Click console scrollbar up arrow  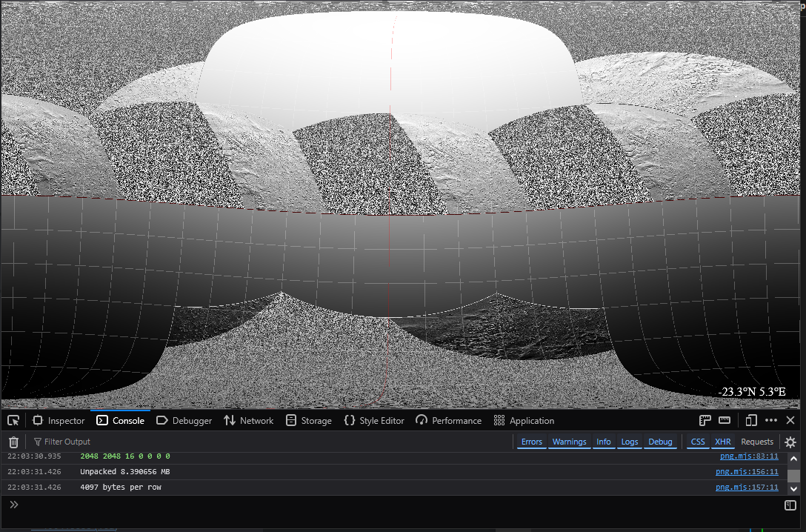point(793,458)
